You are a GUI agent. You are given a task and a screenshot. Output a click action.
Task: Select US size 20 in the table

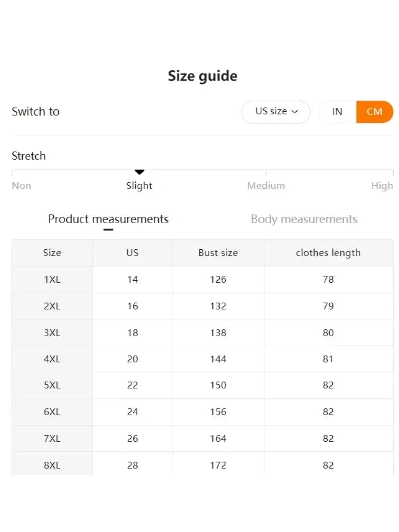(133, 359)
